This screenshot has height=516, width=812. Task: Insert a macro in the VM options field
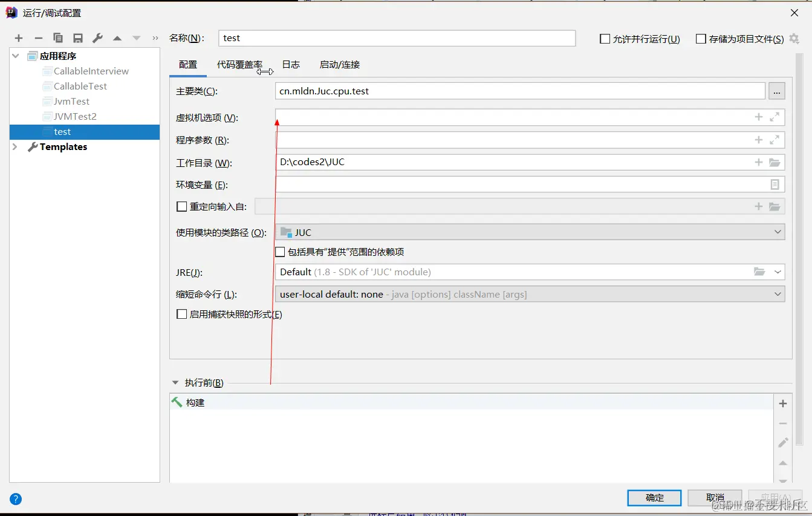click(x=759, y=117)
